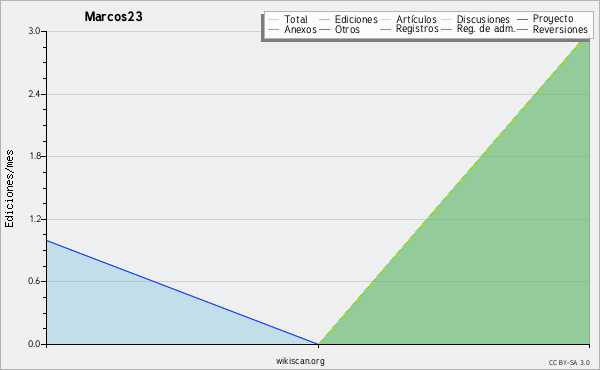
Task: Click the Anexos legend label
Action: 300,29
